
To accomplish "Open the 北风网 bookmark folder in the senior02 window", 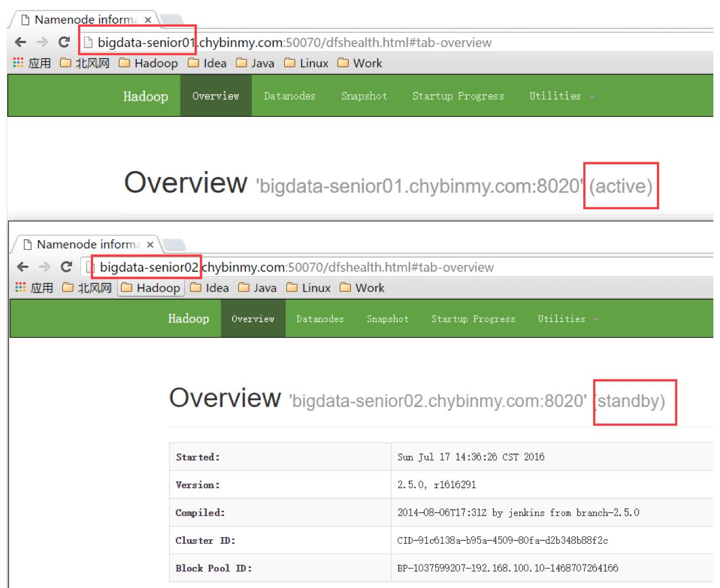I will 87,288.
